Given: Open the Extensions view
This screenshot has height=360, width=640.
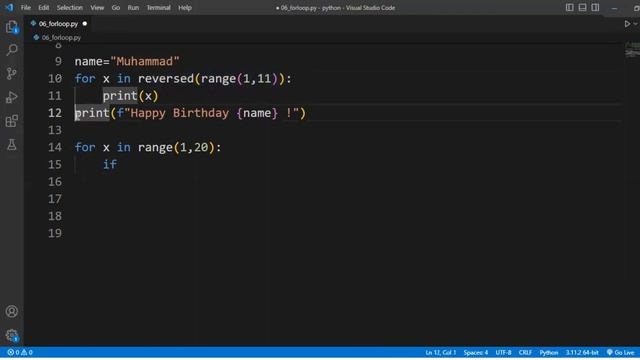Looking at the screenshot, I should (x=12, y=121).
